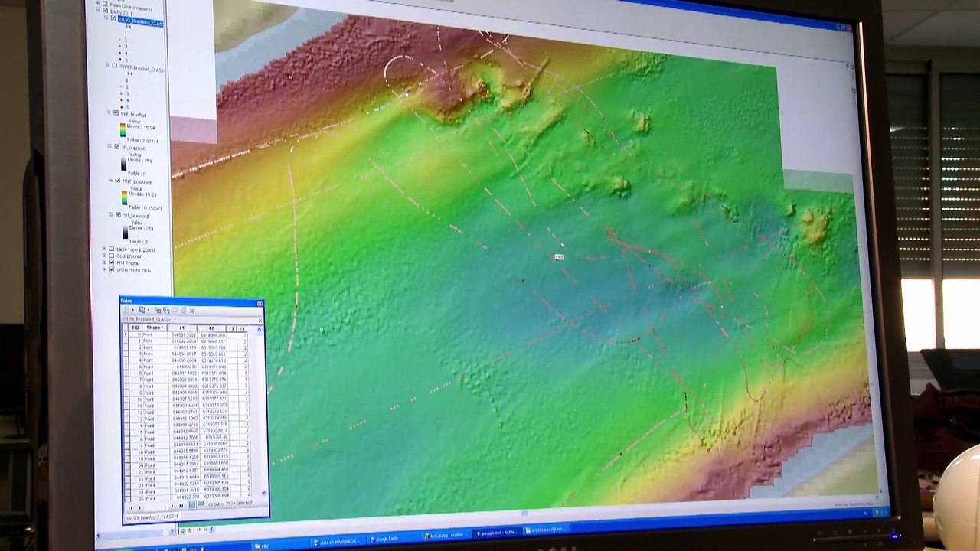Click table scrollbar down arrow

tap(264, 493)
